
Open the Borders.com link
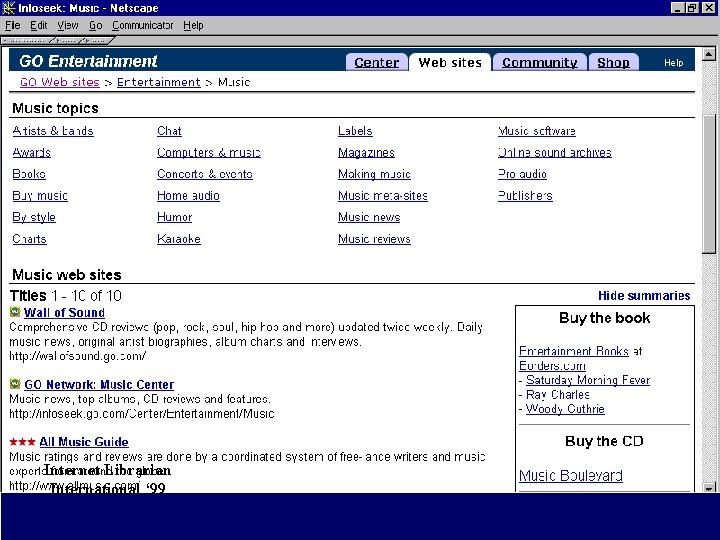(x=552, y=366)
